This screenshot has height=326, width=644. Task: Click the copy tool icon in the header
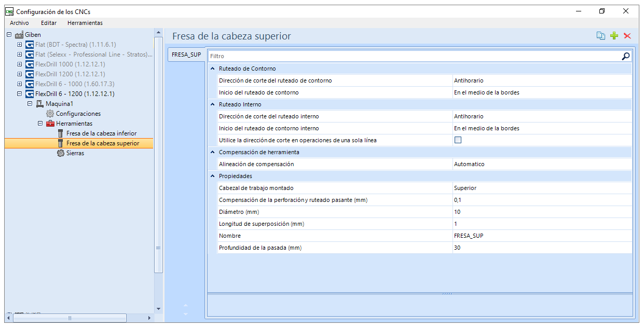point(601,36)
